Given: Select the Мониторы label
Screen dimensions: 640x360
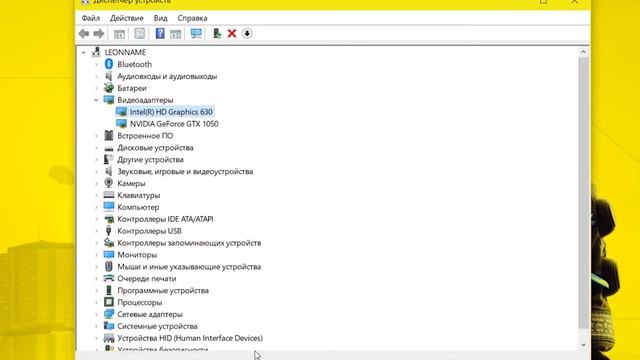Looking at the screenshot, I should (137, 255).
